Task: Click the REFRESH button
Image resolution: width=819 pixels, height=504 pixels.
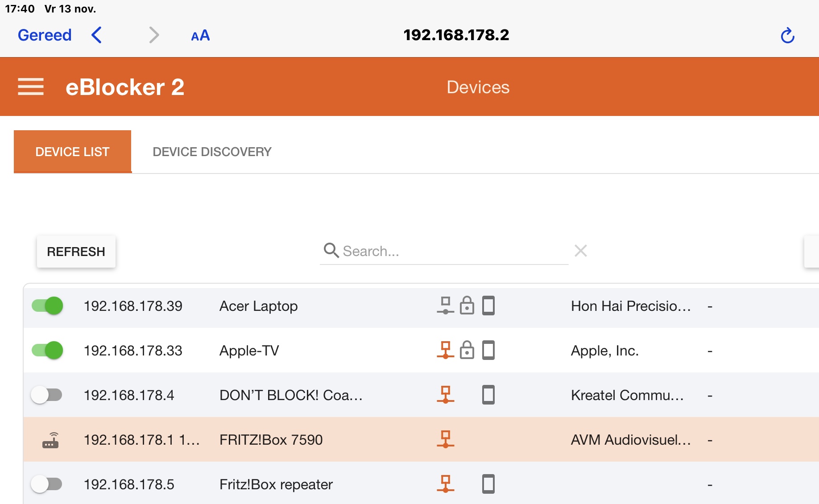Action: (76, 252)
